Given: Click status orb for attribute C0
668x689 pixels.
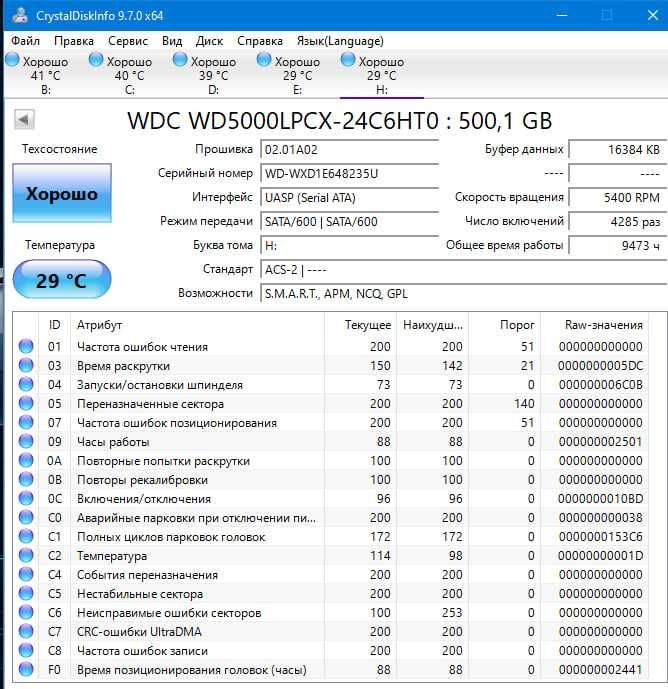Looking at the screenshot, I should (x=26, y=517).
